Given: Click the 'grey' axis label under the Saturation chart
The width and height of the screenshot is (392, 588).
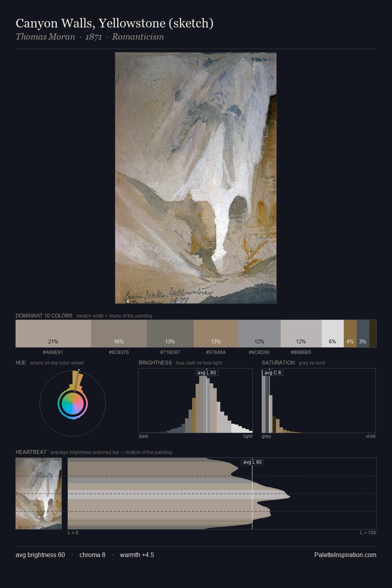Looking at the screenshot, I should pyautogui.click(x=267, y=436).
